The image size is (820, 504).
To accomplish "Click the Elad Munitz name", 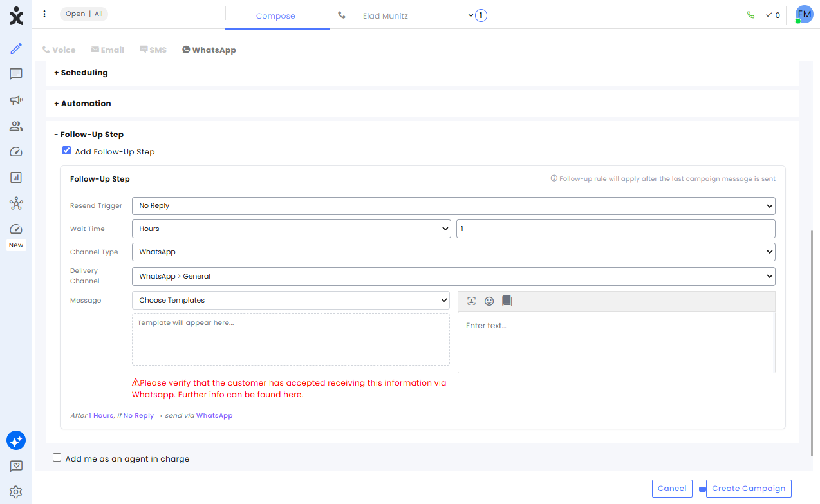I will pos(386,16).
